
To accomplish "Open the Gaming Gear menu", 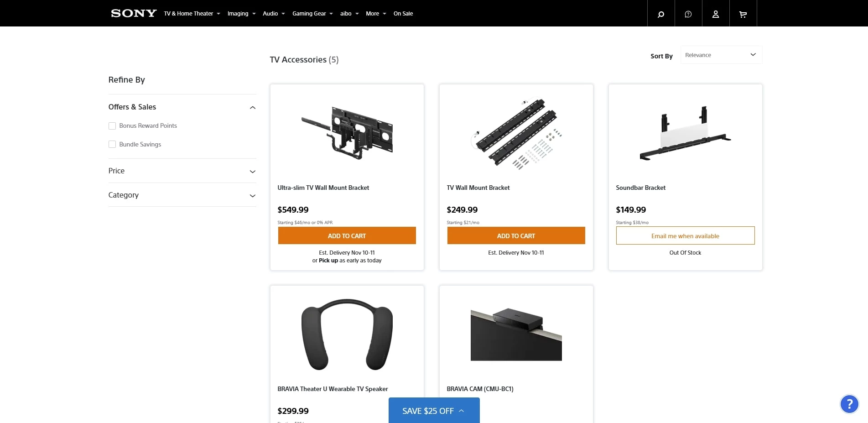I will 312,14.
